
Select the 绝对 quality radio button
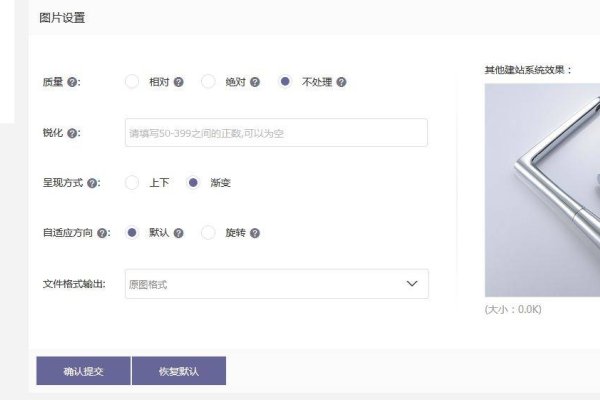pyautogui.click(x=208, y=82)
